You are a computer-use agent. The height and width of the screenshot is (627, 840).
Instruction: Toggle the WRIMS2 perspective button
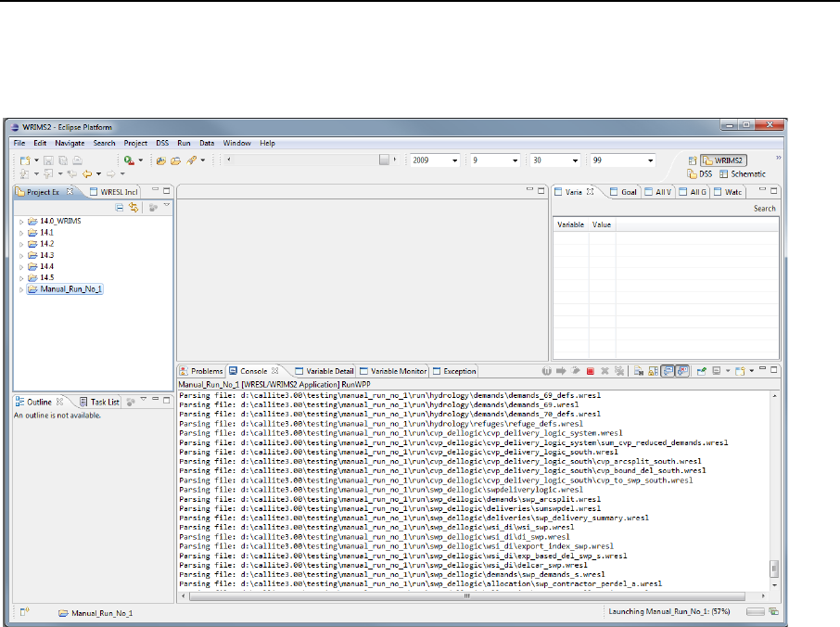tap(724, 160)
